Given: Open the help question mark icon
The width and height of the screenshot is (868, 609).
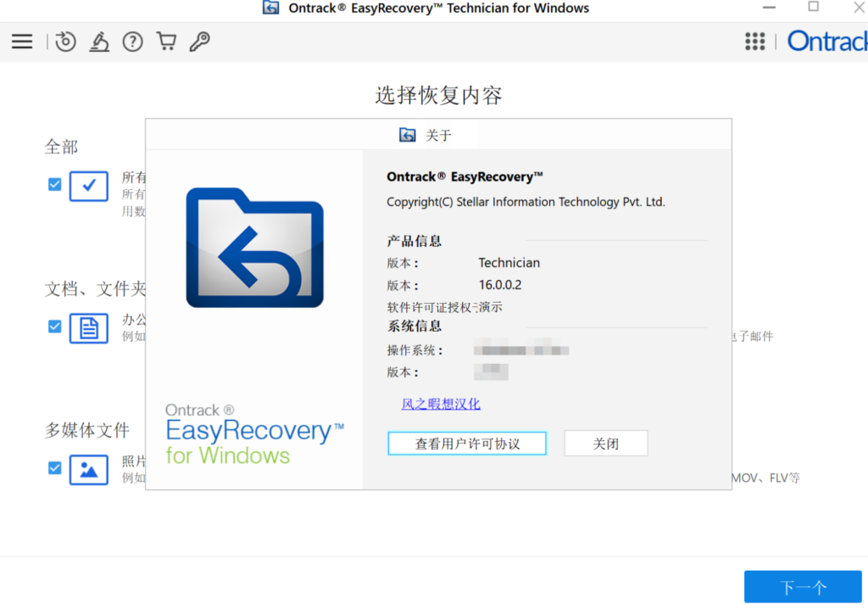Looking at the screenshot, I should [132, 42].
